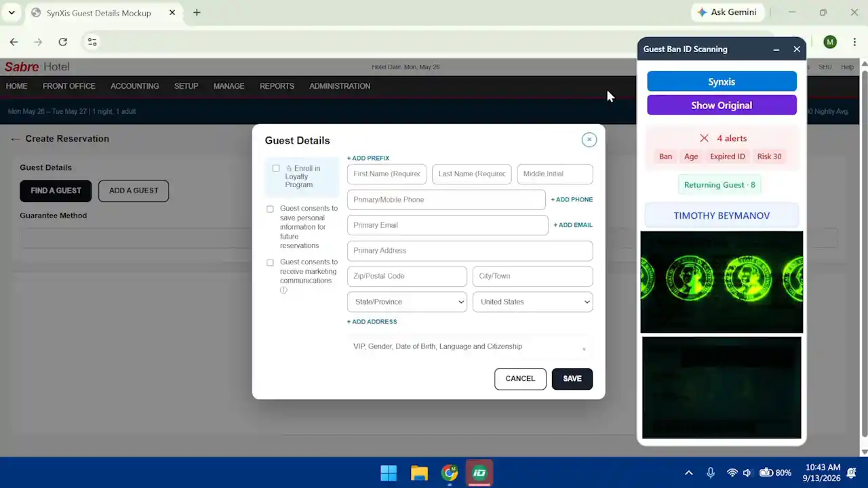868x488 pixels.
Task: Focus the Primary/Mobile Phone field
Action: click(x=446, y=200)
